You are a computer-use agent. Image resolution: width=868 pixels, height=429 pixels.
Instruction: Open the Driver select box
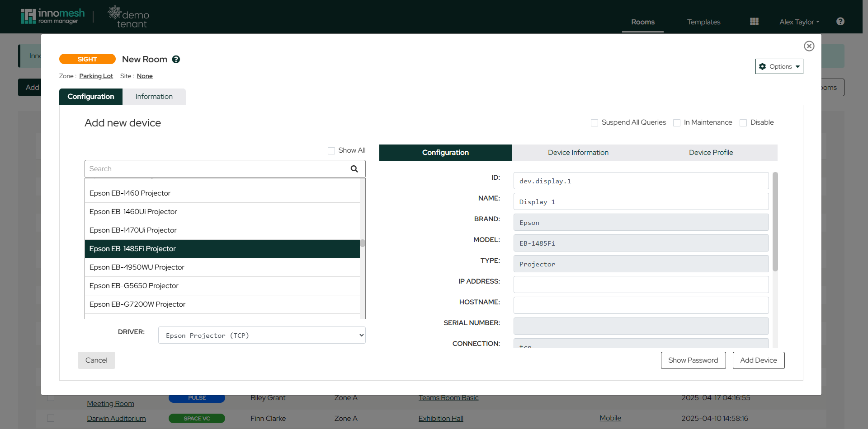pyautogui.click(x=262, y=335)
